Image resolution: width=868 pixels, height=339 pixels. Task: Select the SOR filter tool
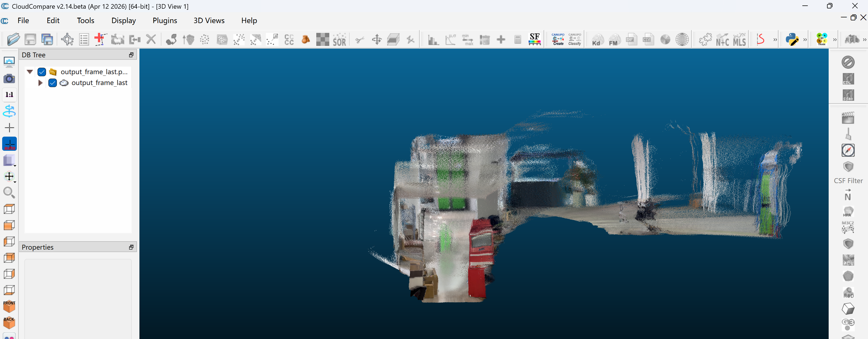coord(339,39)
